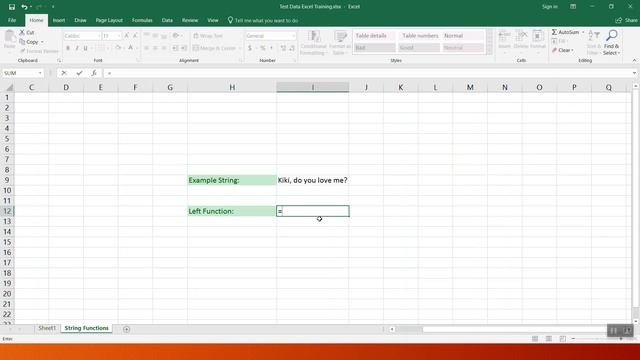Switch to the Data tab
640x360 pixels.
click(167, 20)
